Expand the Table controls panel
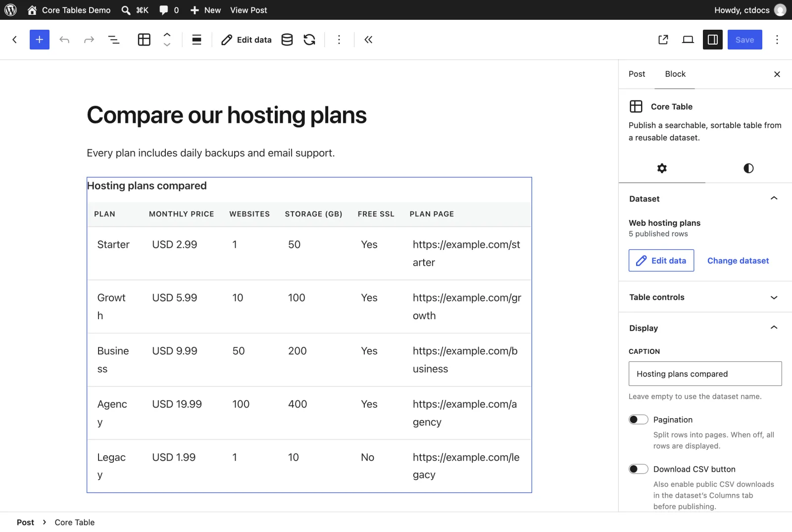Image resolution: width=792 pixels, height=532 pixels. [x=705, y=297]
